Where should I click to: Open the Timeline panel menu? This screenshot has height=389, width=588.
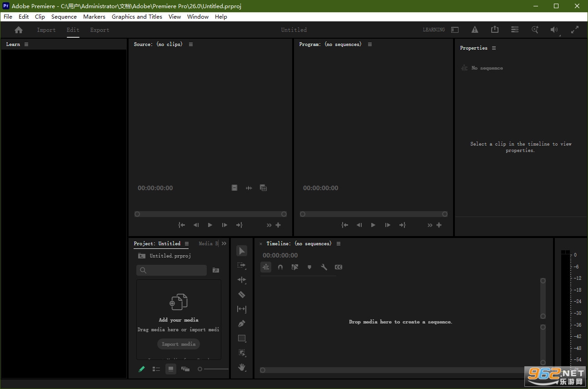coord(339,243)
